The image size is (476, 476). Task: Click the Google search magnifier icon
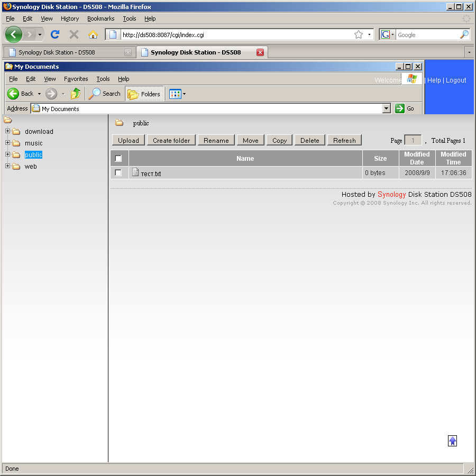point(464,34)
